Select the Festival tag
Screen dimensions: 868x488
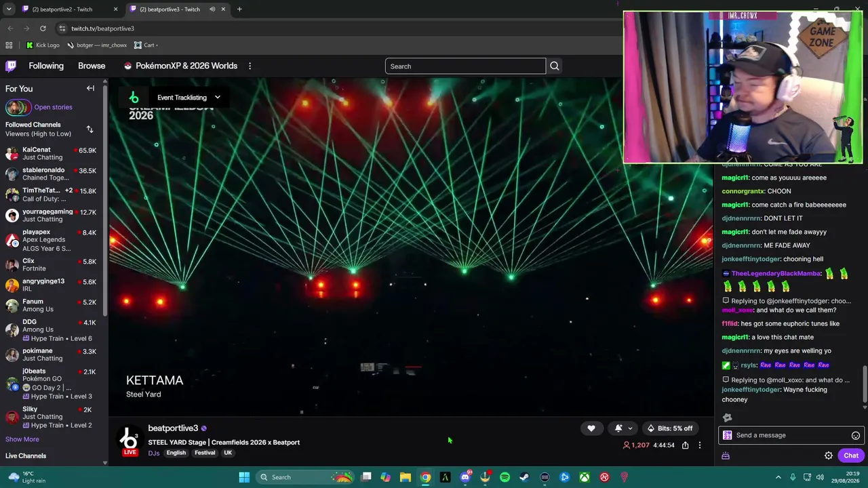(205, 453)
